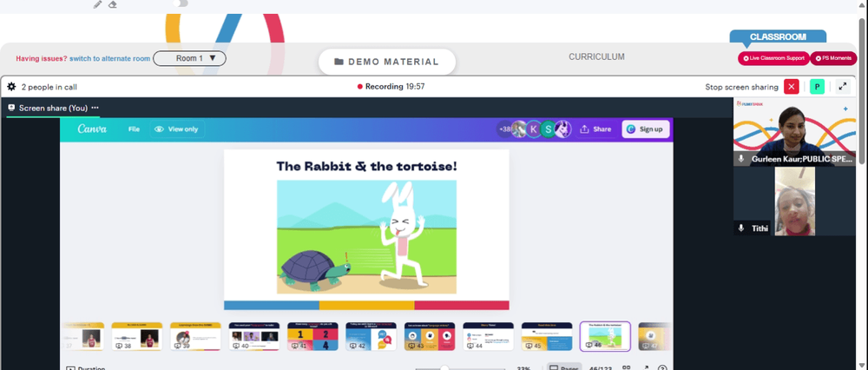Click the K collaborator avatar
868x370 pixels.
tap(534, 129)
